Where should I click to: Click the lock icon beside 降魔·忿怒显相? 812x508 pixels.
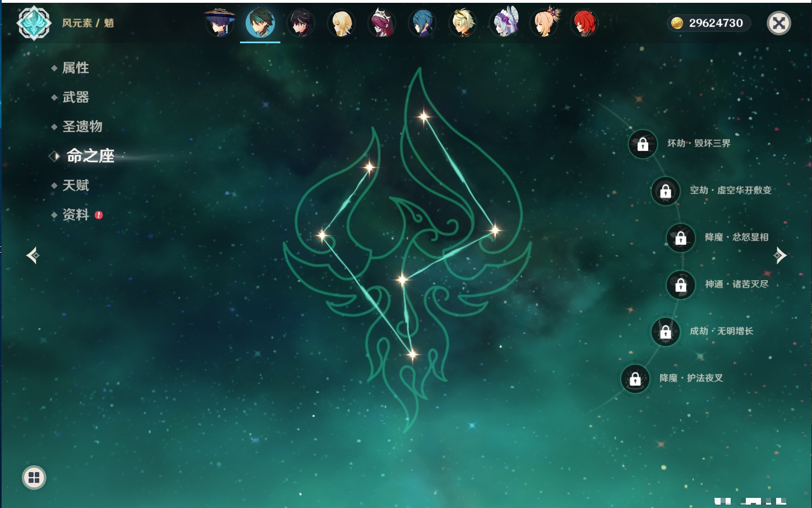681,238
